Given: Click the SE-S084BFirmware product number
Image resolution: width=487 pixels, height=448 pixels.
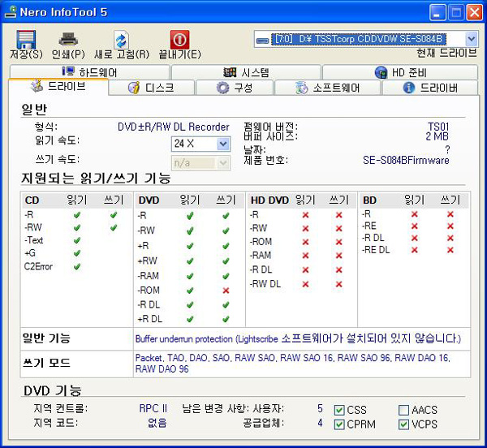Looking at the screenshot, I should [x=406, y=160].
